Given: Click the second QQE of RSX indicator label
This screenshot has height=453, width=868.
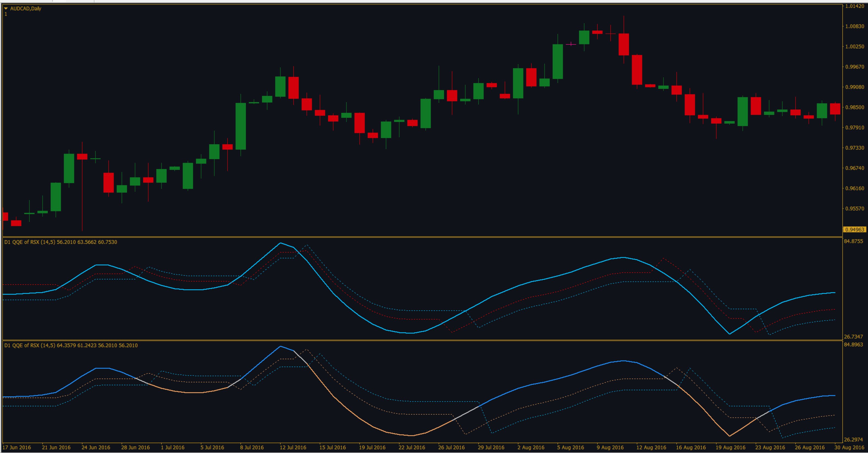Looking at the screenshot, I should coord(71,345).
